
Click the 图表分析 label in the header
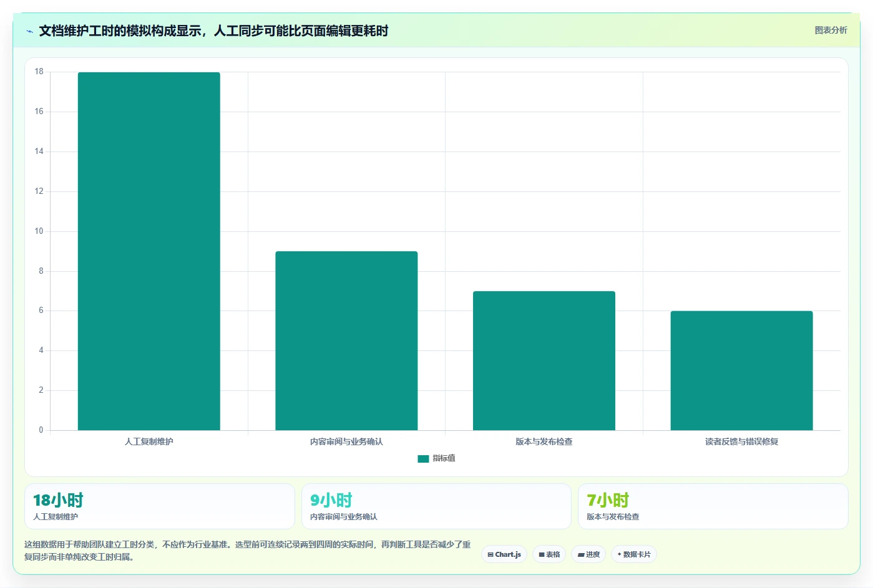pos(831,30)
